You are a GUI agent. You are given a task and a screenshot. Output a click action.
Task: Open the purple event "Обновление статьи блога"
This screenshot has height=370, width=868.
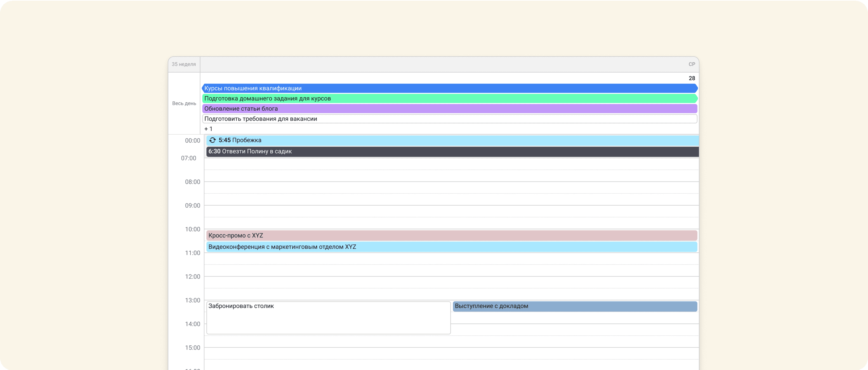pos(404,108)
